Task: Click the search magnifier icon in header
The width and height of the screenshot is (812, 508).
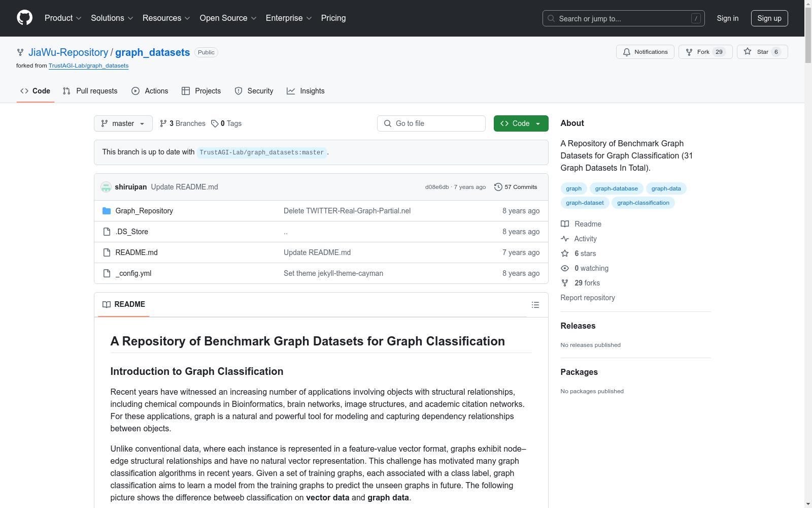Action: point(551,18)
